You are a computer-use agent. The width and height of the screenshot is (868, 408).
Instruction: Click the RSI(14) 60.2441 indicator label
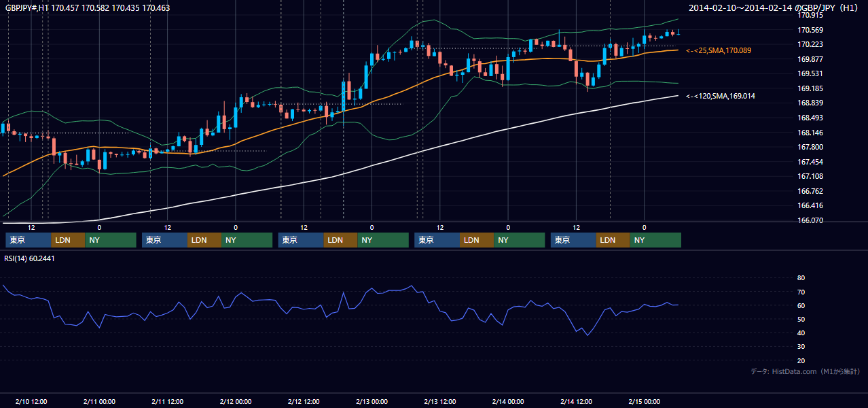(x=29, y=258)
